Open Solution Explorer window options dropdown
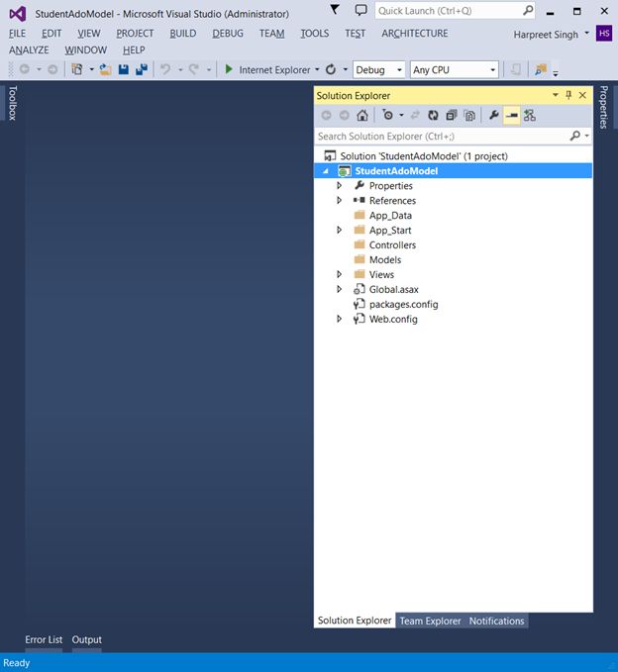618x672 pixels. tap(556, 95)
